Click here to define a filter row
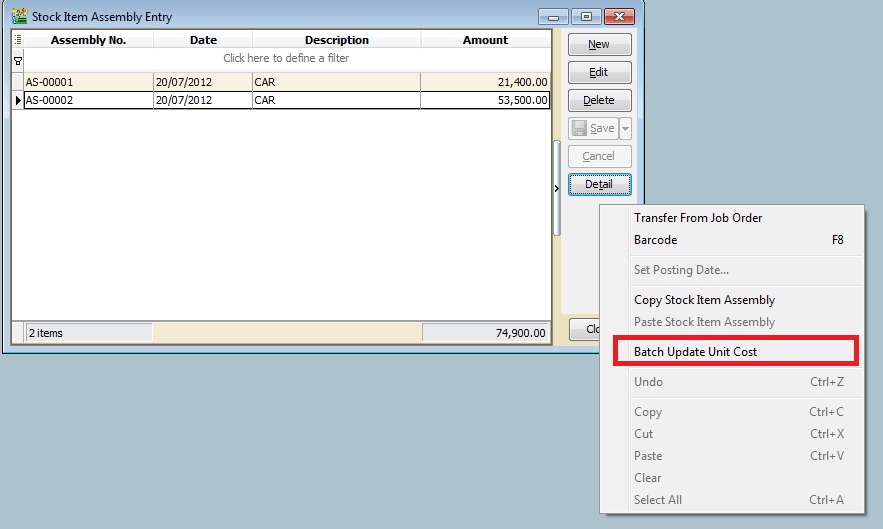The image size is (883, 529). (x=286, y=59)
